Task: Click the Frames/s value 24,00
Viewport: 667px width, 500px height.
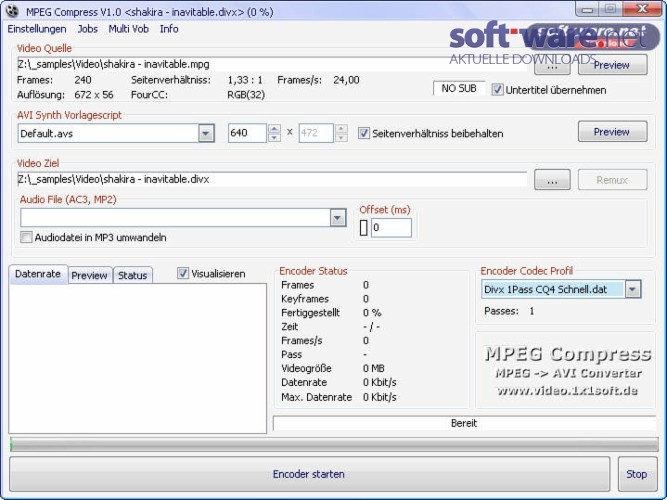Action: [346, 80]
